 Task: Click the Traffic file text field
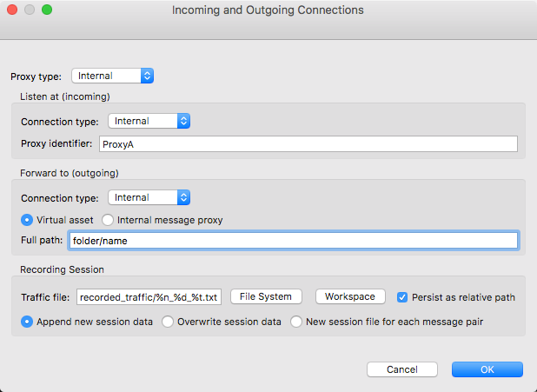[149, 296]
